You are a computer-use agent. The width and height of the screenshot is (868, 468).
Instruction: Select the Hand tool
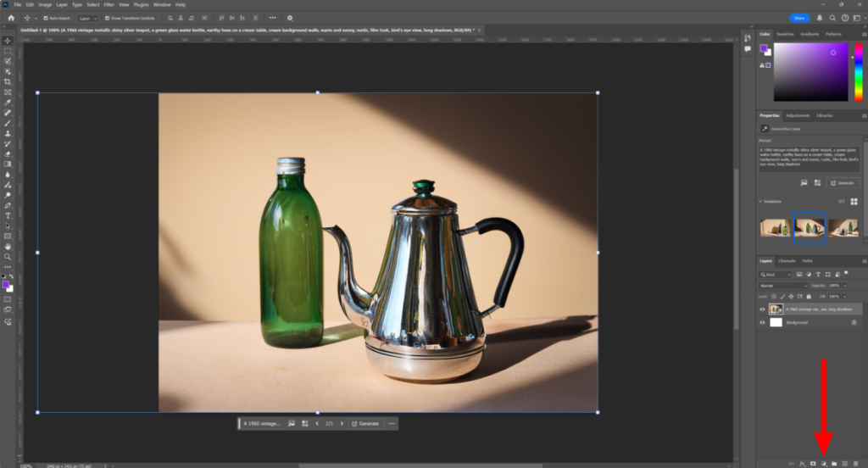8,247
